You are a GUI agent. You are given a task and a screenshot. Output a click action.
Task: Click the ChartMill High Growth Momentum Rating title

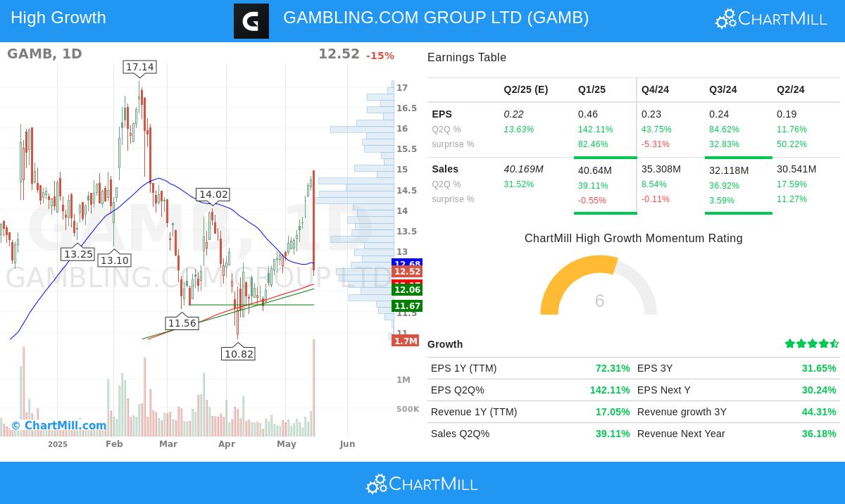click(634, 239)
